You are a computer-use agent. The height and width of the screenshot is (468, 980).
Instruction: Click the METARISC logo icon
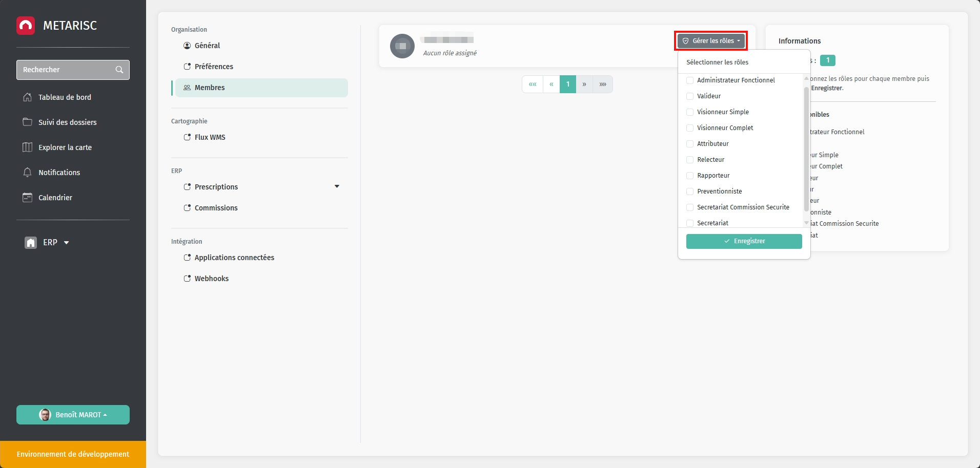pyautogui.click(x=26, y=26)
